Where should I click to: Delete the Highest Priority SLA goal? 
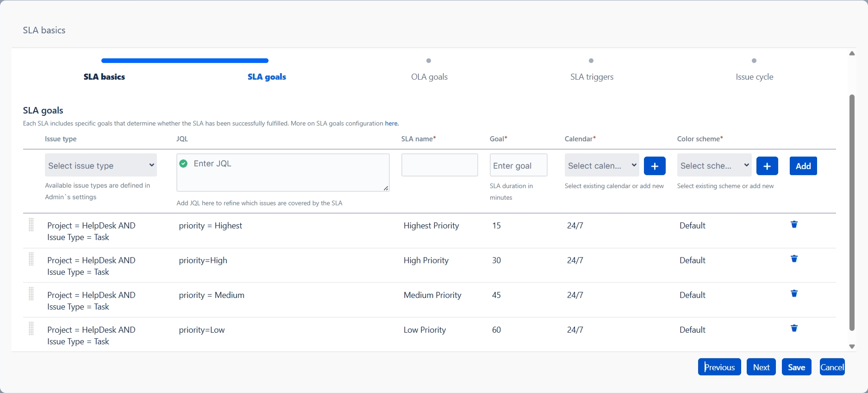click(x=794, y=224)
